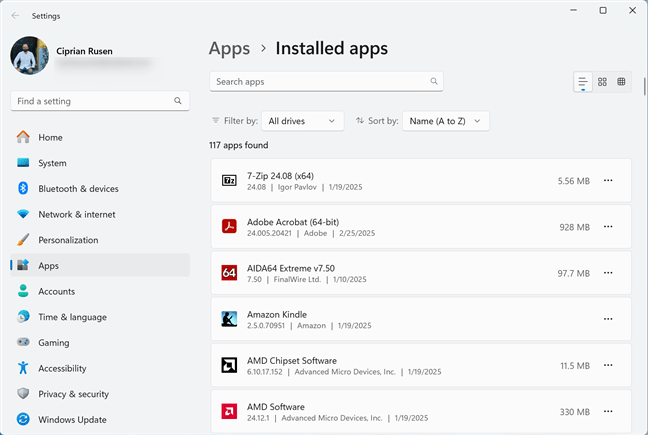Open Personalization settings
Viewport: 648px width, 435px height.
tap(100, 240)
